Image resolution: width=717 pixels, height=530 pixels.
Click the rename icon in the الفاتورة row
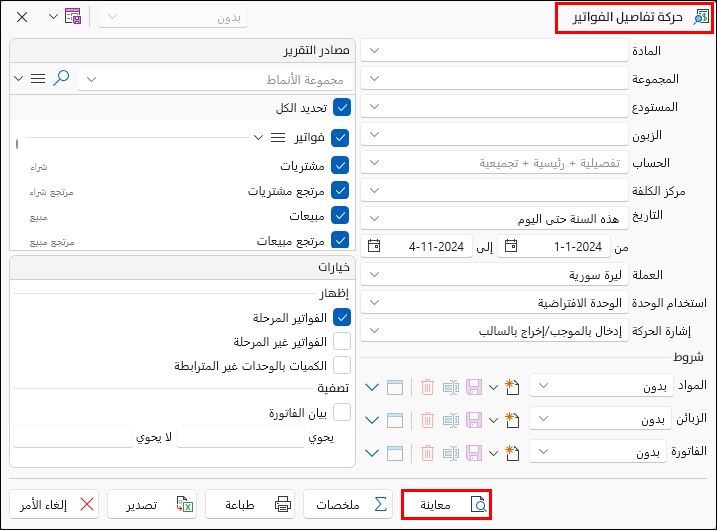[x=450, y=454]
